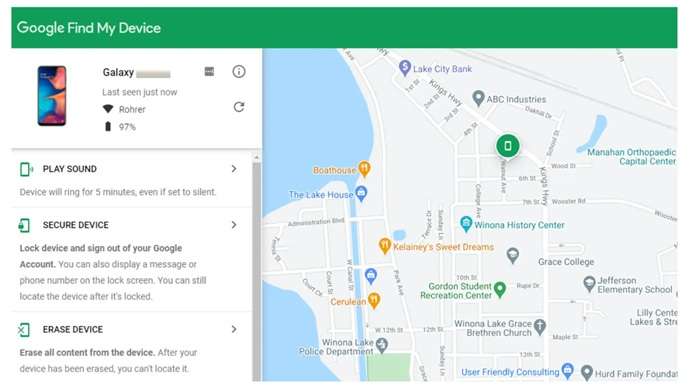This screenshot has width=693, height=392.
Task: Select Jefferson Elementary School pin
Action: pyautogui.click(x=589, y=284)
